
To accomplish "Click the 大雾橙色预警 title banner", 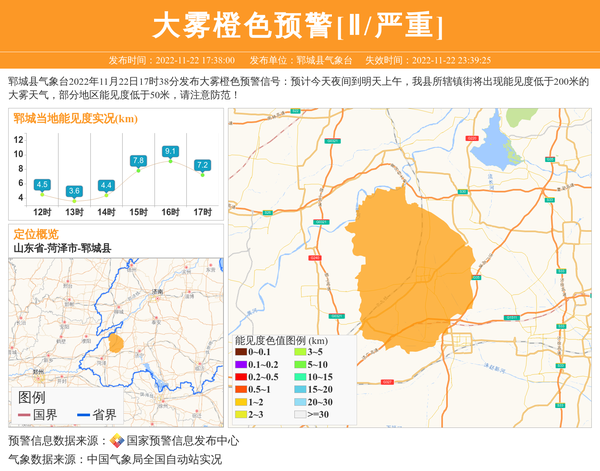I will click(x=300, y=24).
